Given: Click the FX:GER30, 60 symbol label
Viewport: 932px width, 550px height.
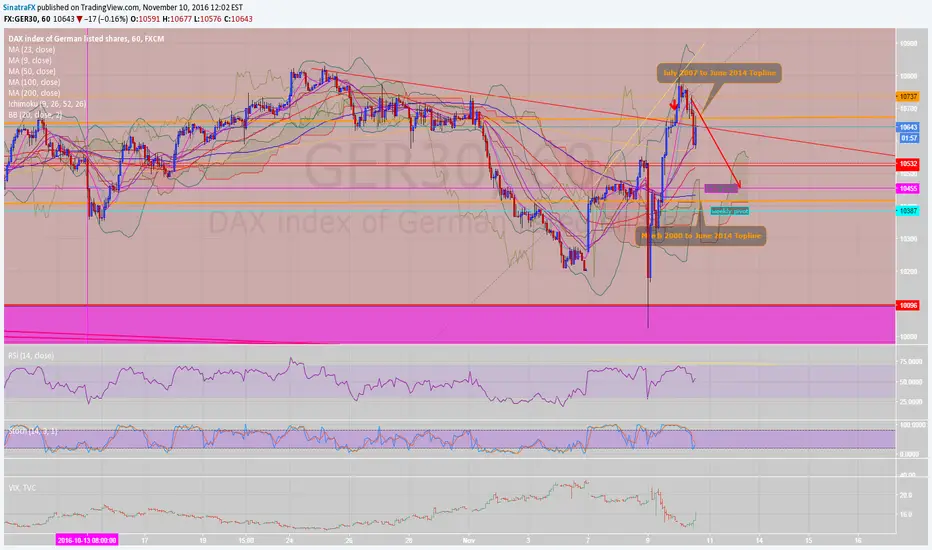Looking at the screenshot, I should 27,19.
